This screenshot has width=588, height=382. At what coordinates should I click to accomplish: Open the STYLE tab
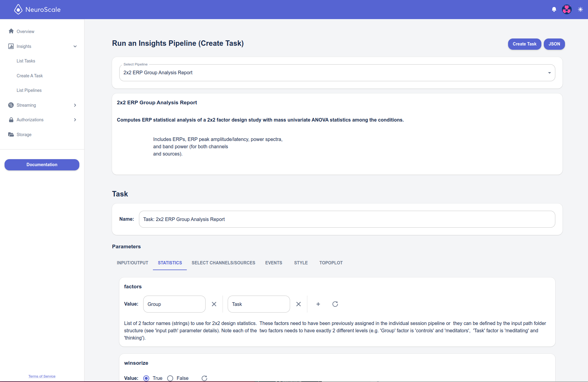coord(301,263)
